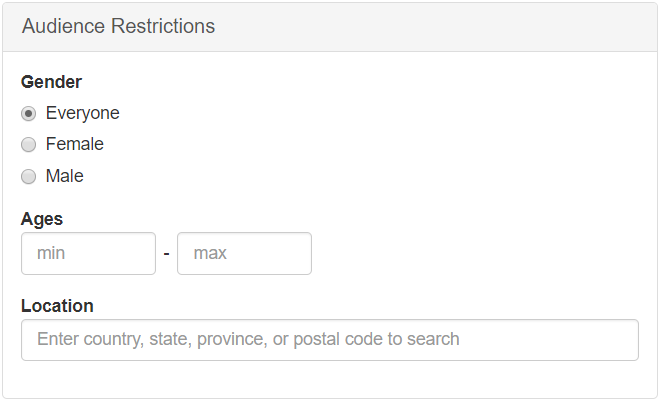Image resolution: width=660 pixels, height=402 pixels.
Task: Click the 'Everyone' option label text
Action: pos(82,113)
